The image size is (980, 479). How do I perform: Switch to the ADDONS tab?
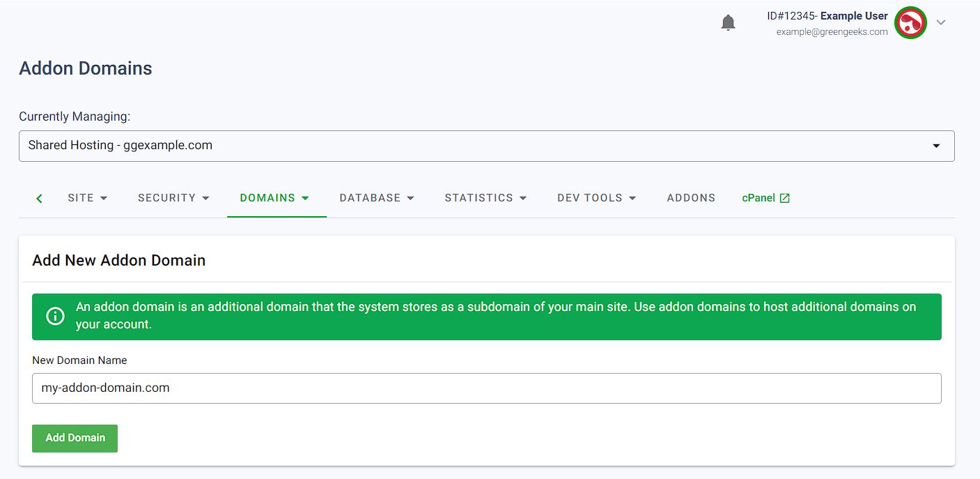[691, 198]
